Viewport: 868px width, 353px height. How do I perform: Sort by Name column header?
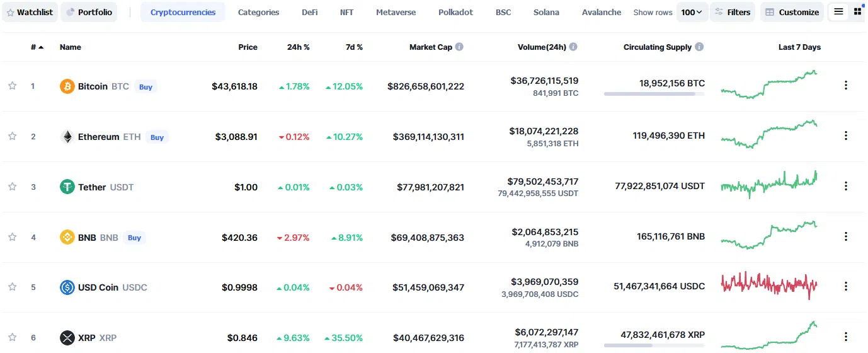pos(71,47)
